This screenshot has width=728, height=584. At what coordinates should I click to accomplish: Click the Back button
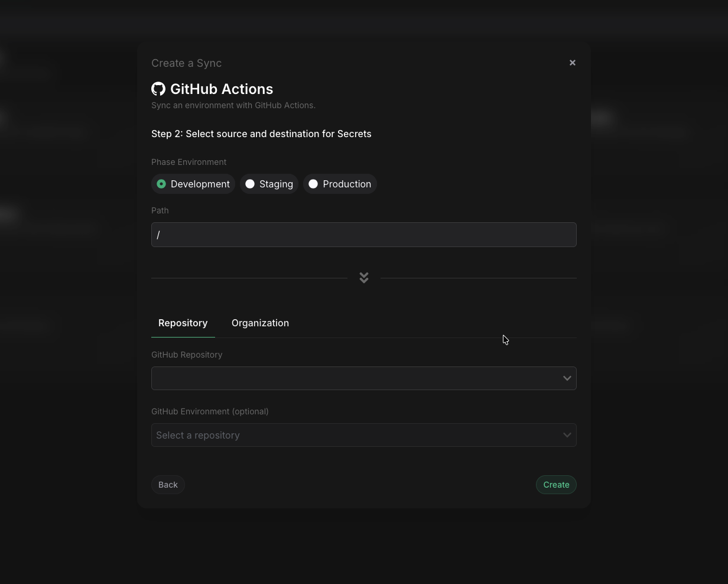(x=168, y=485)
